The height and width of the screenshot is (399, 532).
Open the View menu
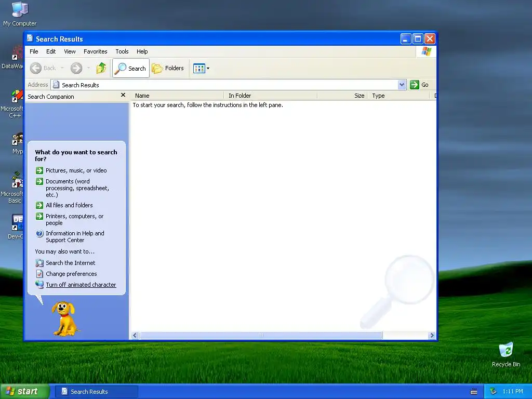tap(70, 51)
